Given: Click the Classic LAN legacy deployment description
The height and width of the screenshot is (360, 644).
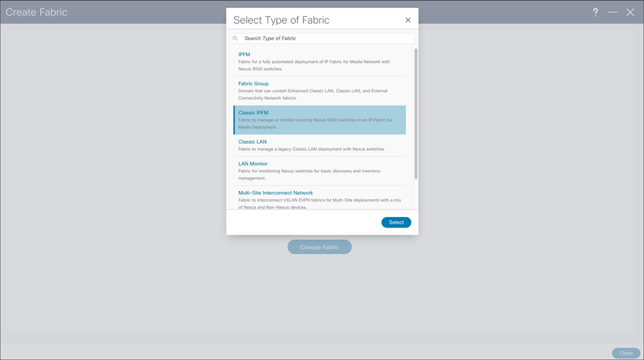Looking at the screenshot, I should pyautogui.click(x=312, y=149).
